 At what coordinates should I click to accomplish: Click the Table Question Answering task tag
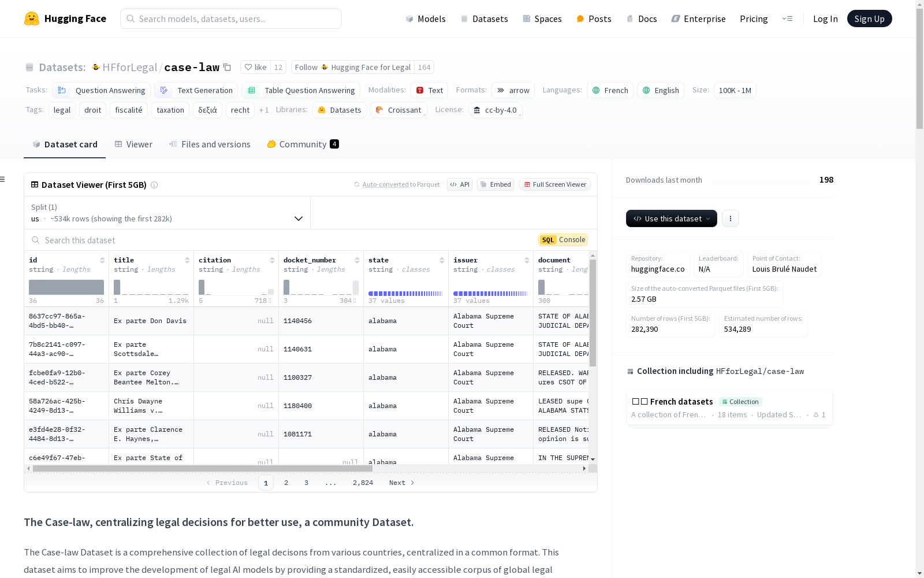(x=301, y=90)
